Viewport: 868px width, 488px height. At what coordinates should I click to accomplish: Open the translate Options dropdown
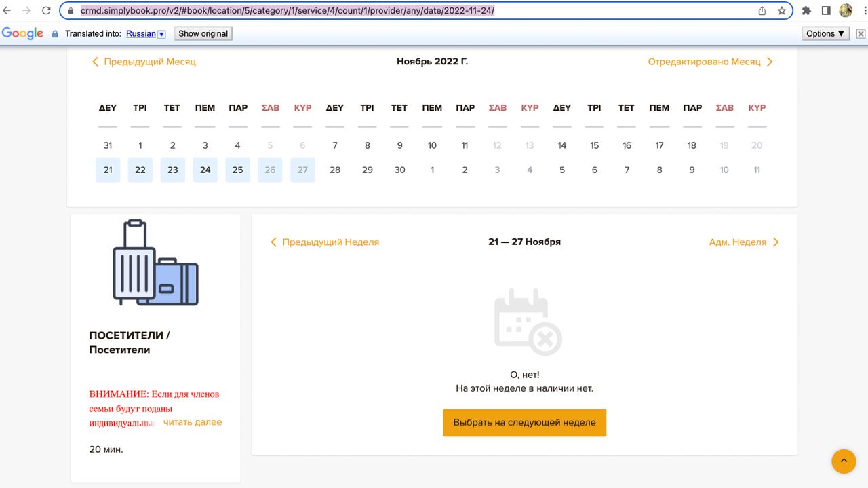tap(825, 33)
